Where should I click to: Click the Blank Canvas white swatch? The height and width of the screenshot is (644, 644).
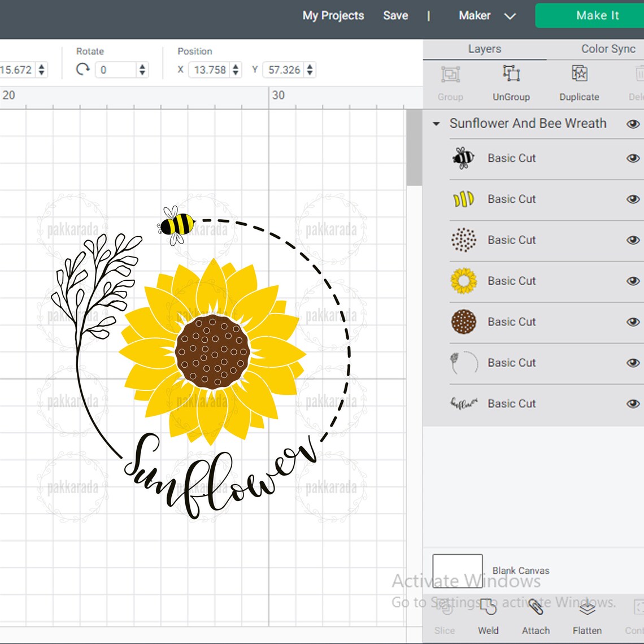458,571
